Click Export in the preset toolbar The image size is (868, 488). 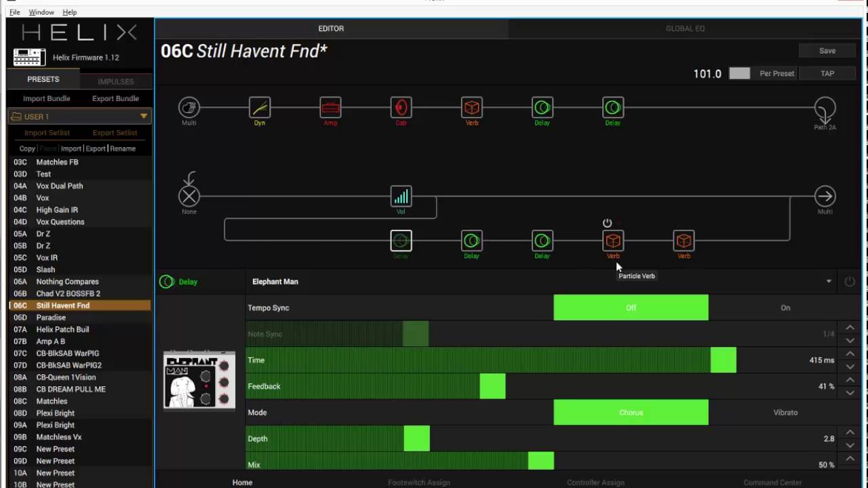(96, 148)
